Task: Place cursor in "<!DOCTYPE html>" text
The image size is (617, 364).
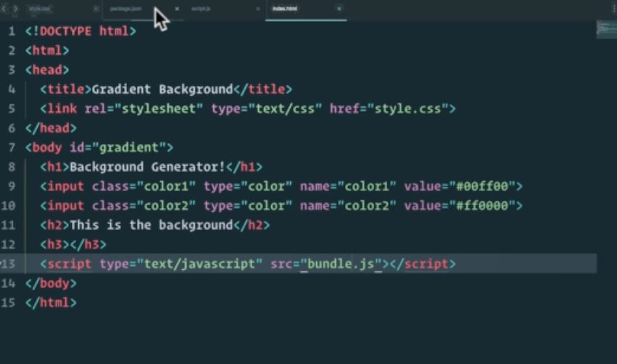Action: (x=80, y=31)
